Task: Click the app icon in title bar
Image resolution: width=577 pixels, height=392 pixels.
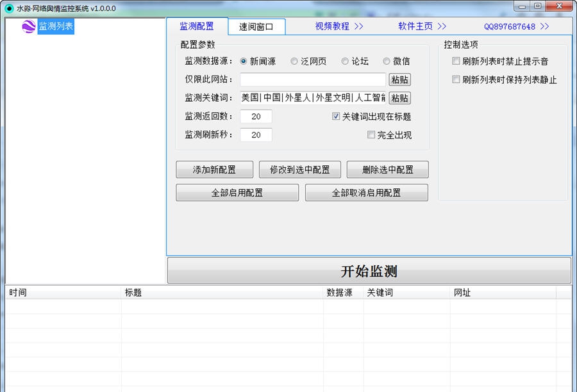Action: click(x=8, y=8)
